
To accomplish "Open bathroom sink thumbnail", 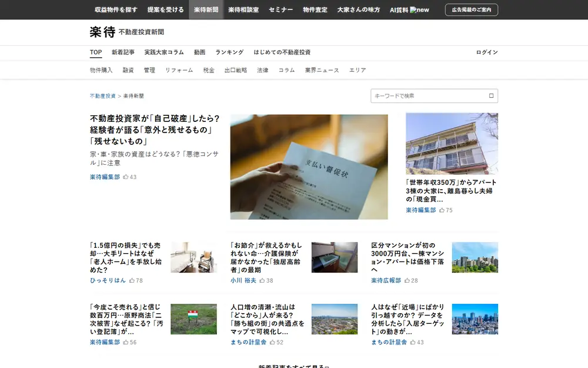I will (x=335, y=257).
